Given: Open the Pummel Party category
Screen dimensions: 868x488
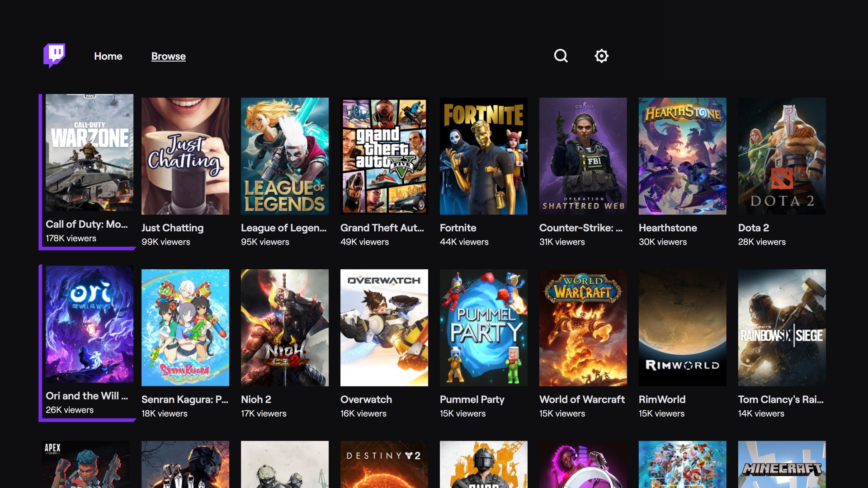Looking at the screenshot, I should tap(483, 328).
